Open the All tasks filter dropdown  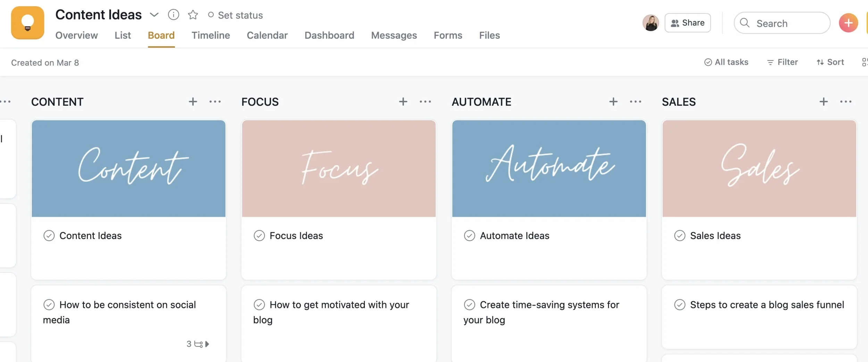726,62
